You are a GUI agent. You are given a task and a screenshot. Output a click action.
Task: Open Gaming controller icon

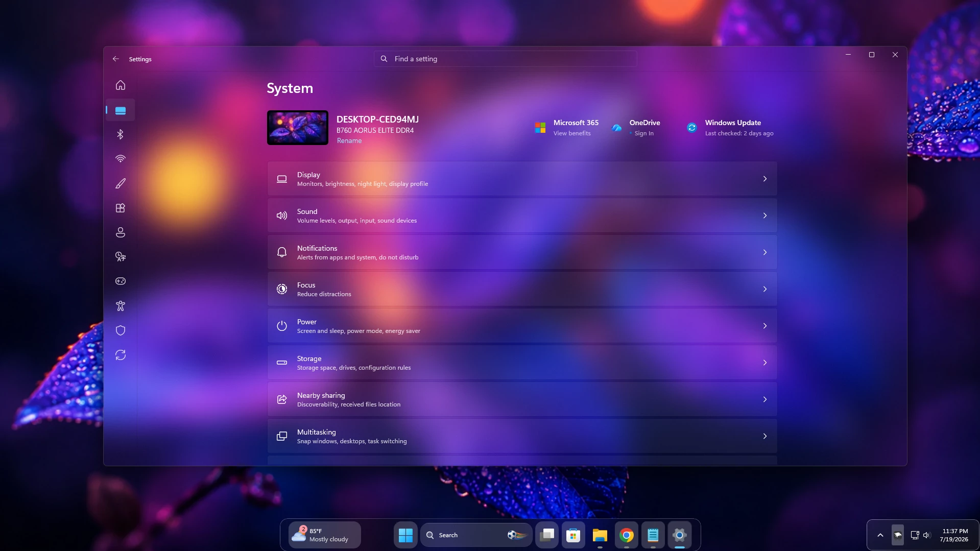click(x=121, y=281)
